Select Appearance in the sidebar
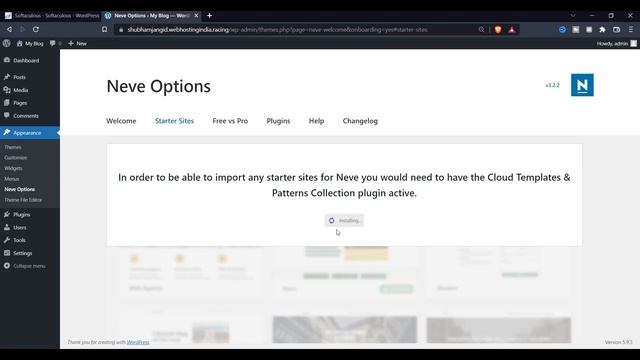Screen dimensions: 640x360 click(x=30, y=133)
